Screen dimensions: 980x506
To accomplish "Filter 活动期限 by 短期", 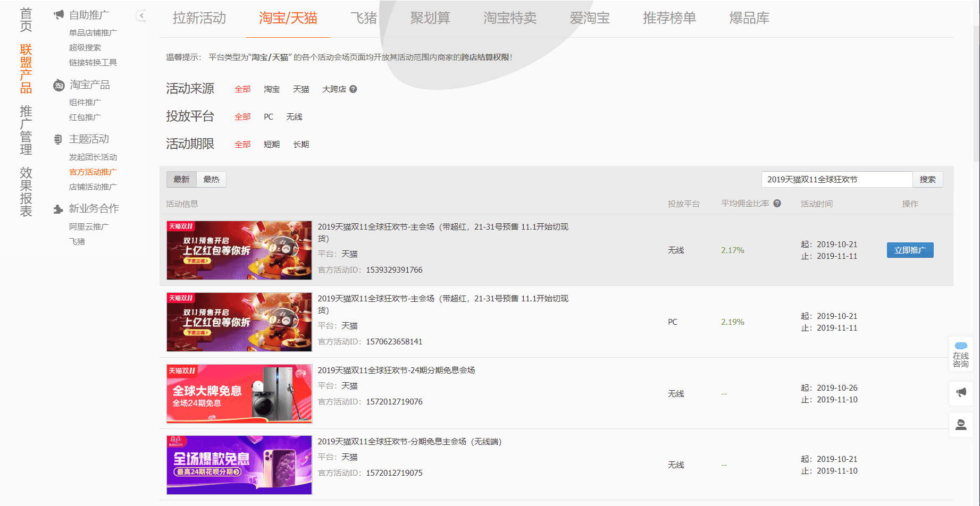I will click(x=272, y=145).
